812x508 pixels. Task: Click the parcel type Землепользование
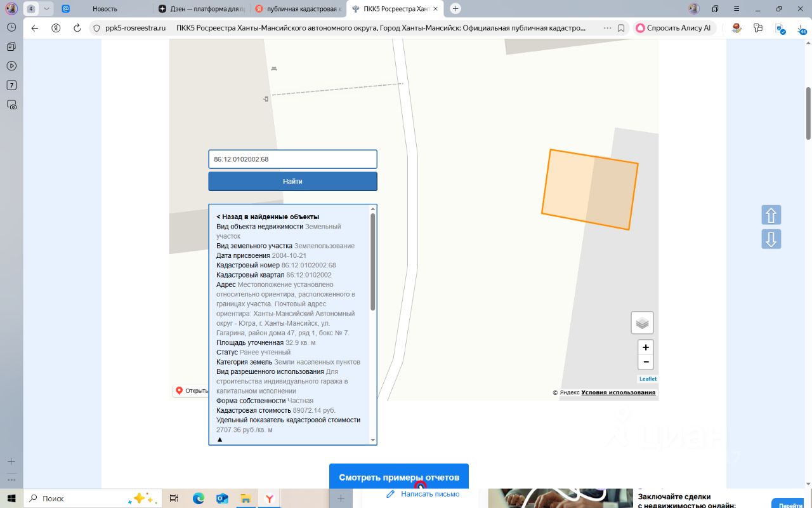point(324,246)
